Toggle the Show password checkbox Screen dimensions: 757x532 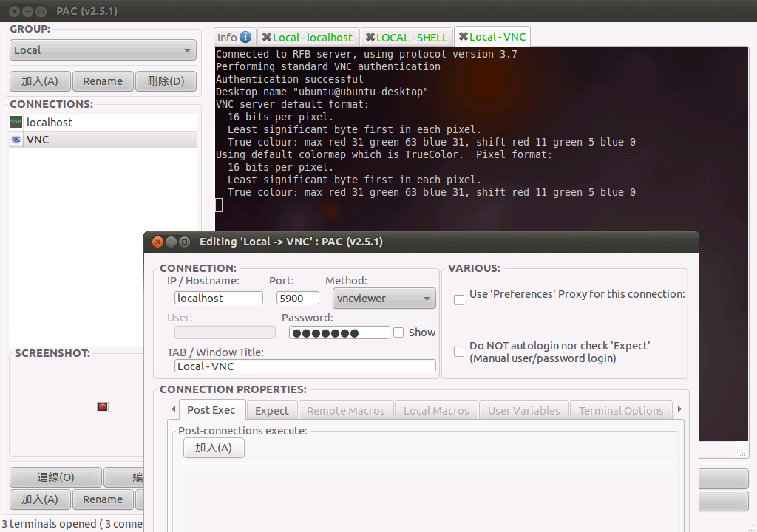(398, 332)
